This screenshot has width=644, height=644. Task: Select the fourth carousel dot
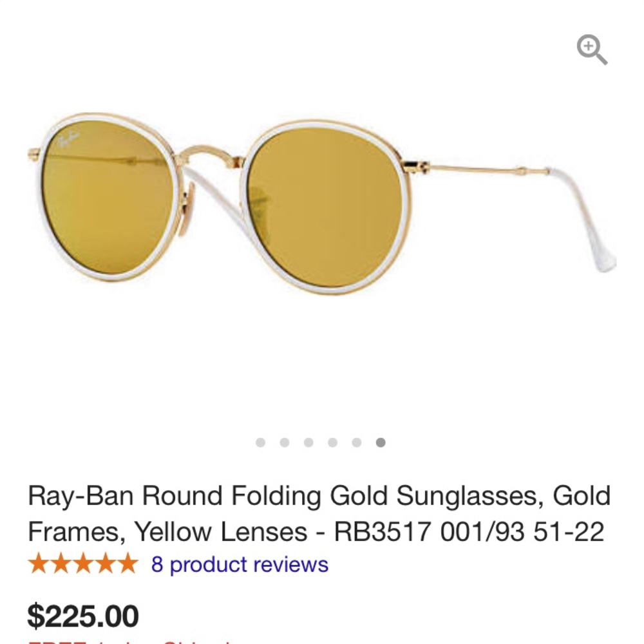(x=332, y=442)
